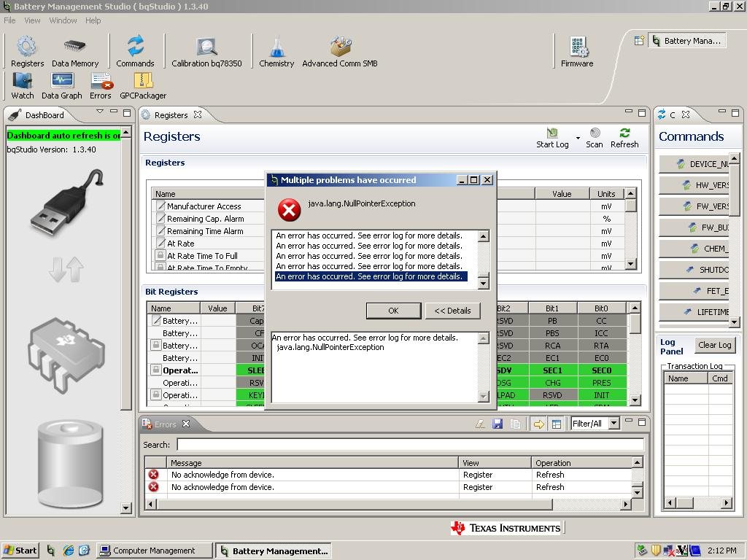Click the blue floppy save icon in Errors panel

tap(498, 424)
